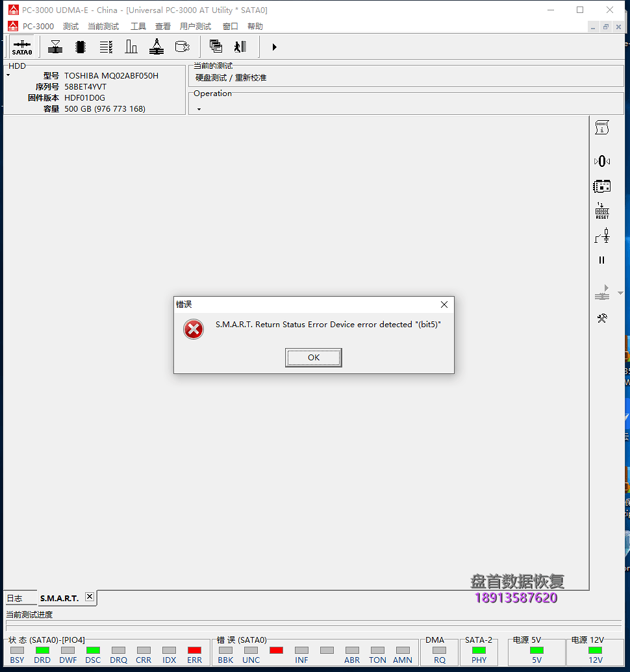Click the CRR status indicator
630x672 pixels.
pyautogui.click(x=144, y=650)
